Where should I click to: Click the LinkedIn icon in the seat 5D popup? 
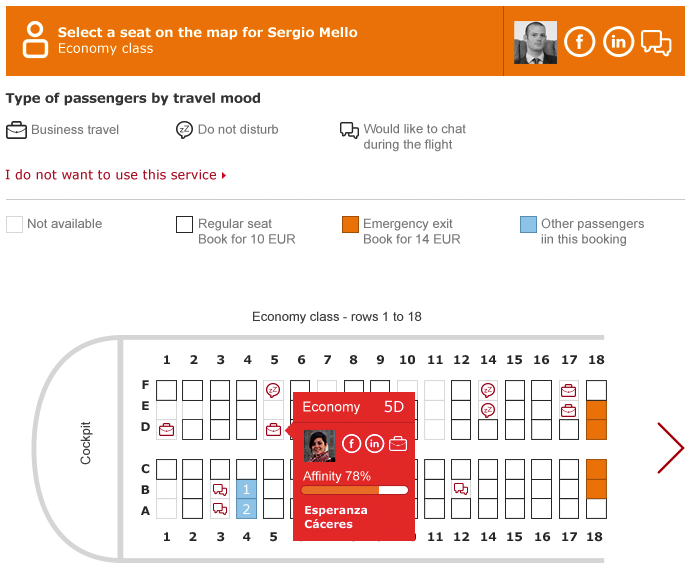374,443
